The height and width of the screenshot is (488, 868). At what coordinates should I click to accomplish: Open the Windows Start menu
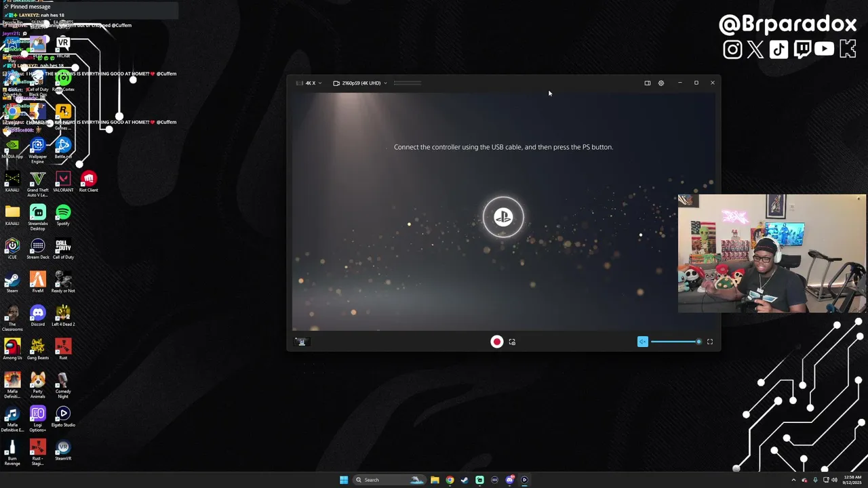tap(344, 480)
